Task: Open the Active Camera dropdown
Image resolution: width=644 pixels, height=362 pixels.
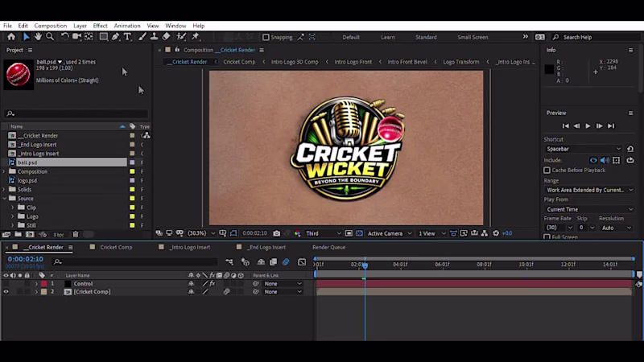Action: tap(390, 233)
